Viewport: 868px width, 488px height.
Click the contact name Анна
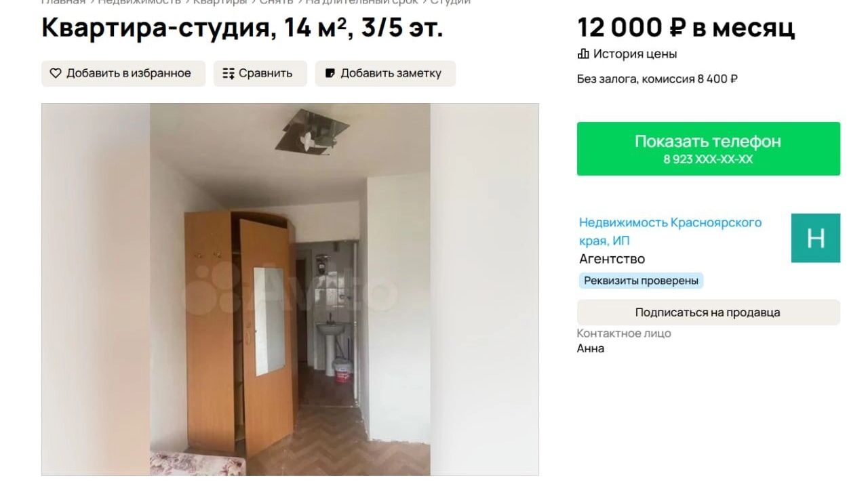591,348
